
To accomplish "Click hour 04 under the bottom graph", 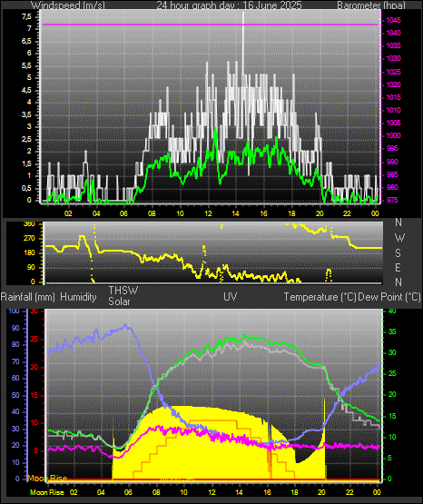I will pyautogui.click(x=101, y=492).
